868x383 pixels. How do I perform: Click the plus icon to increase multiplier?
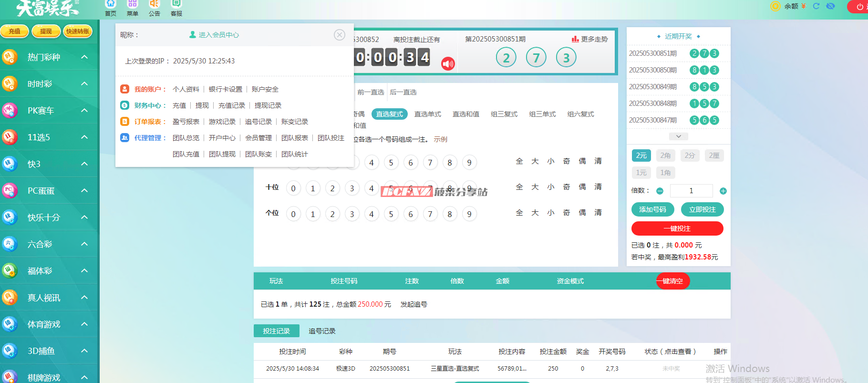point(723,191)
